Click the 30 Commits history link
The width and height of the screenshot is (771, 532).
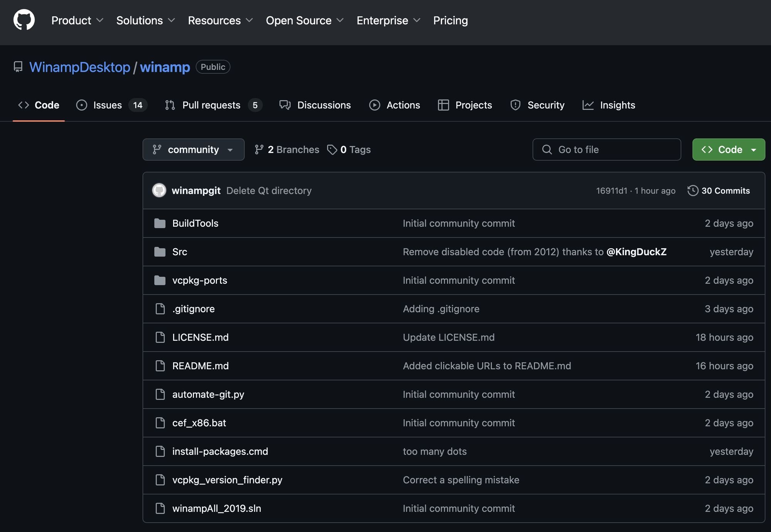pyautogui.click(x=718, y=190)
